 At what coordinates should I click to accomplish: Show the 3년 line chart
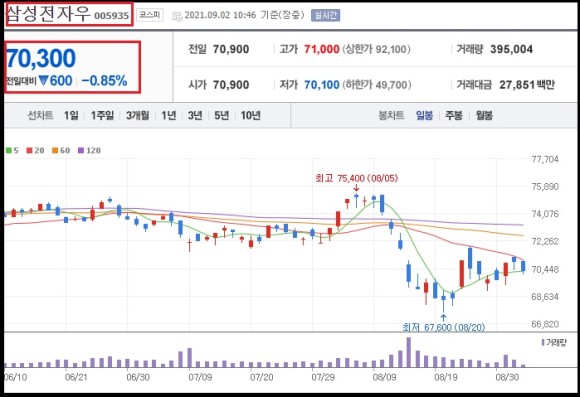(195, 115)
